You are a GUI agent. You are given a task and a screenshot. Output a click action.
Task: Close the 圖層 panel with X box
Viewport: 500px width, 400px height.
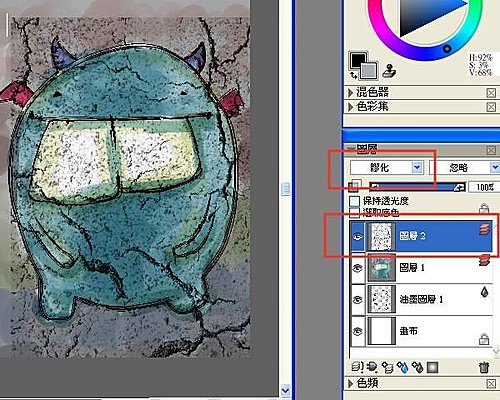(x=491, y=150)
